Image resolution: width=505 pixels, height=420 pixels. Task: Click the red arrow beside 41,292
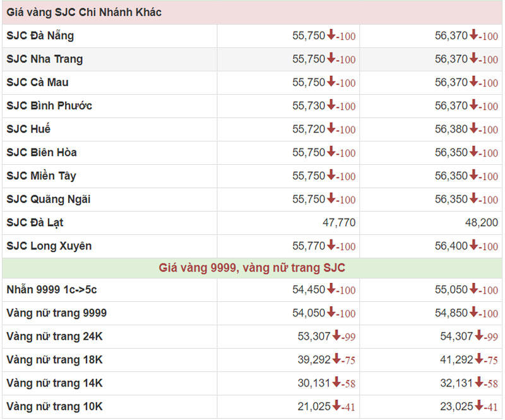coord(479,359)
